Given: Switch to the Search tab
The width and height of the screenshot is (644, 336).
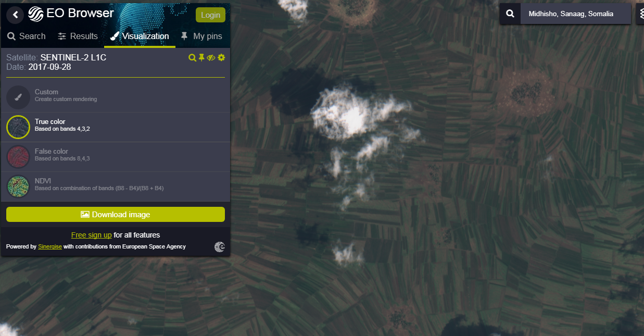Looking at the screenshot, I should (x=27, y=36).
